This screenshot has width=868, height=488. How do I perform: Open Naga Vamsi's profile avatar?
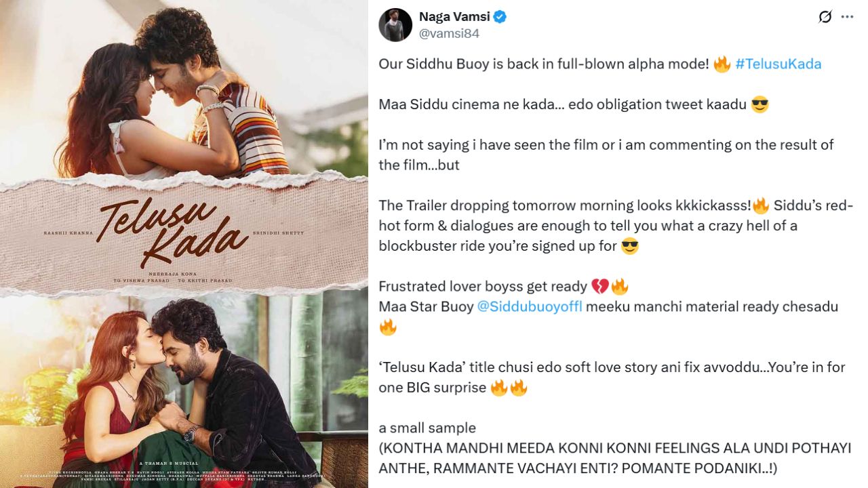pyautogui.click(x=395, y=25)
